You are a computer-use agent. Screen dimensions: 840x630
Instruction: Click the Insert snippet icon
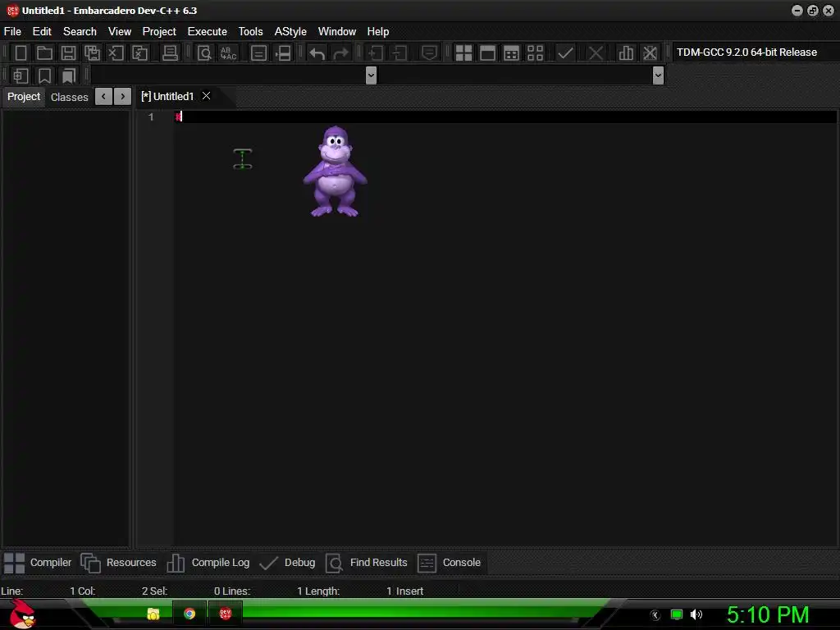[21, 75]
